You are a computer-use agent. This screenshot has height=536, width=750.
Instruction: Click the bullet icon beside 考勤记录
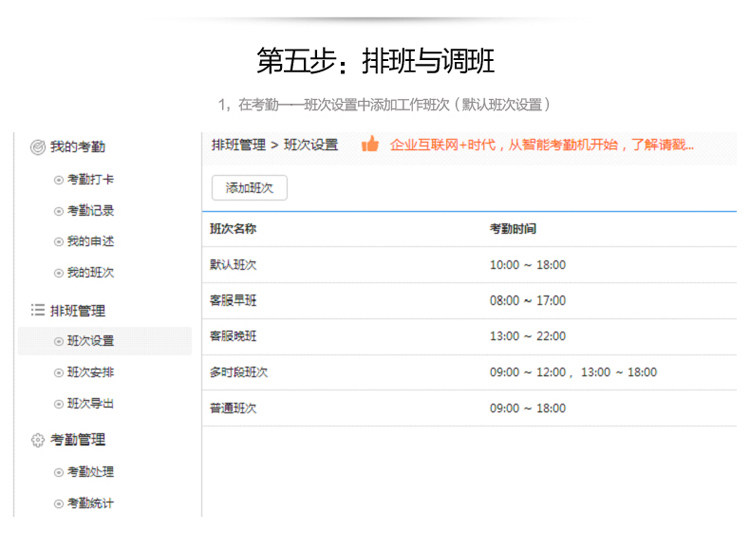click(x=58, y=211)
